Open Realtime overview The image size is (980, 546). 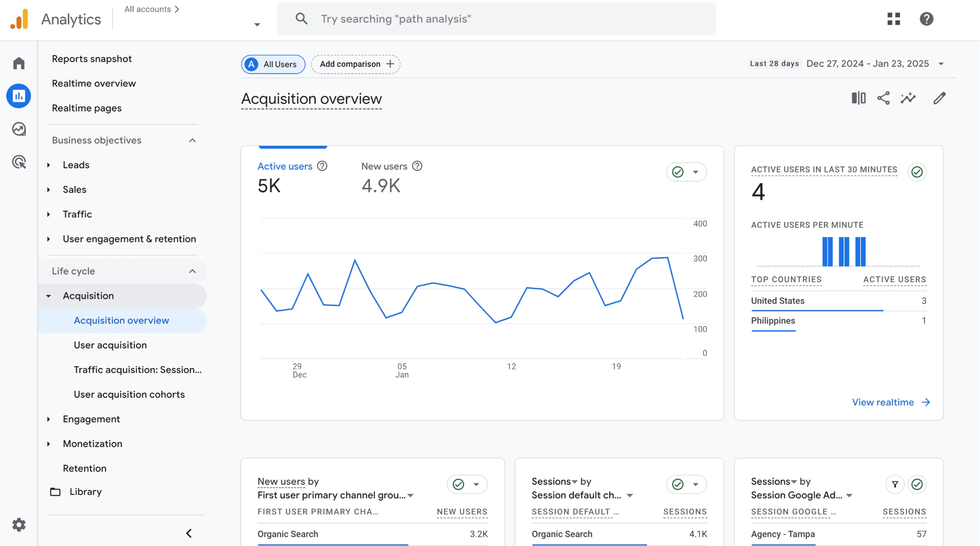pyautogui.click(x=94, y=83)
